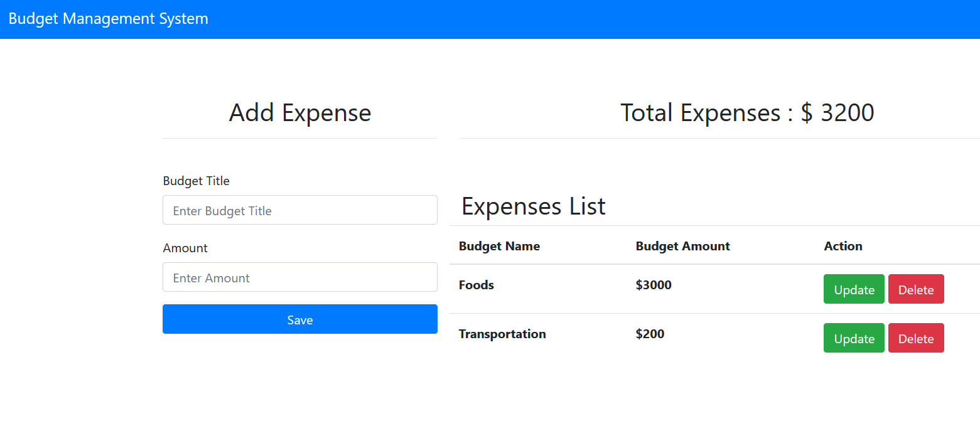Click the Add Expense heading
Image resolution: width=980 pixels, height=426 pixels.
(299, 113)
